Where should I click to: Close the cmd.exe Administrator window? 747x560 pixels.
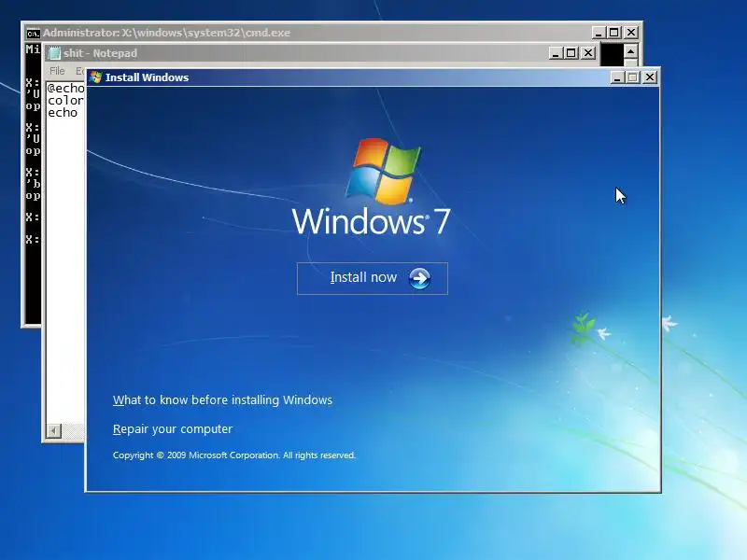[631, 33]
